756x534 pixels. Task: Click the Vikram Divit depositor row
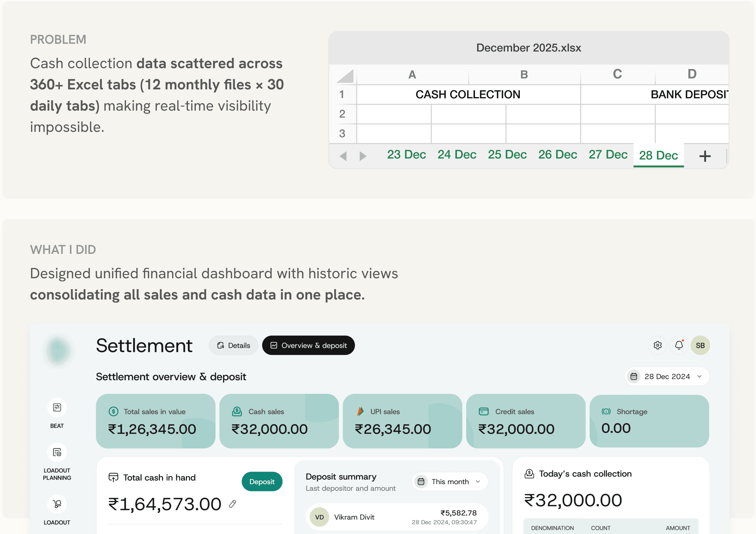tap(397, 517)
